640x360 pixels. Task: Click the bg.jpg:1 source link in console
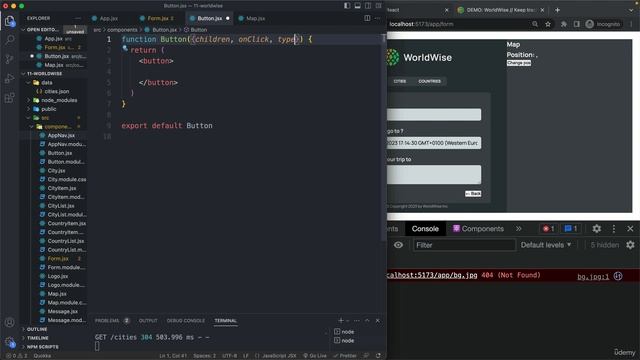593,277
